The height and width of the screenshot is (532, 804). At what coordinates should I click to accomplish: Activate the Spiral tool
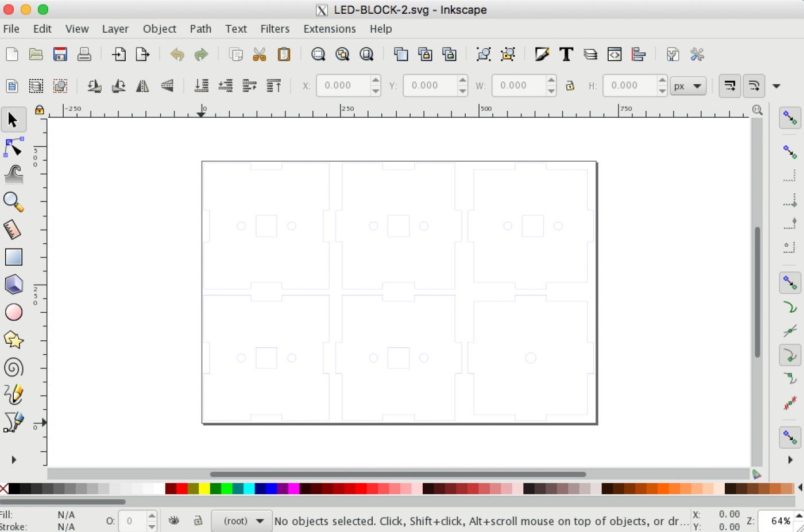13,367
